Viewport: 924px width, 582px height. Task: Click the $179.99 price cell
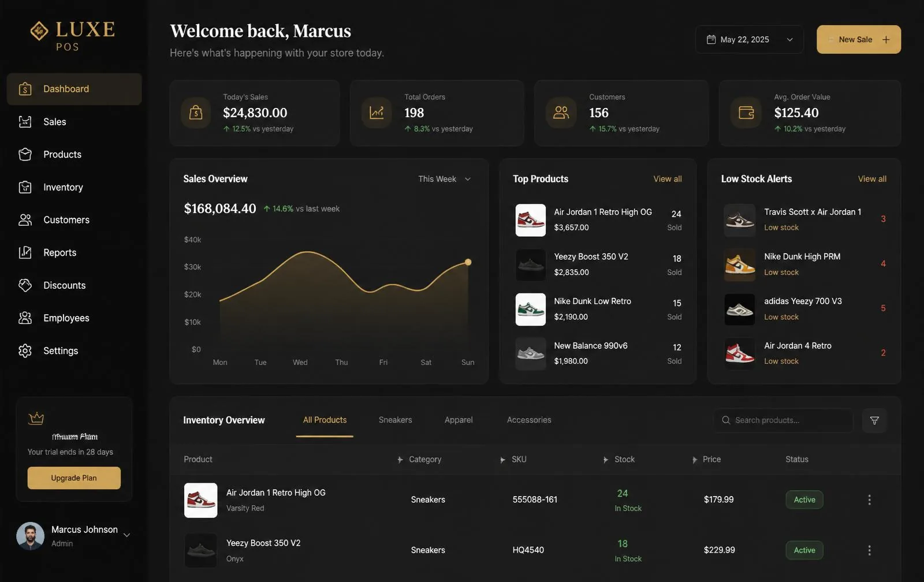[718, 500]
